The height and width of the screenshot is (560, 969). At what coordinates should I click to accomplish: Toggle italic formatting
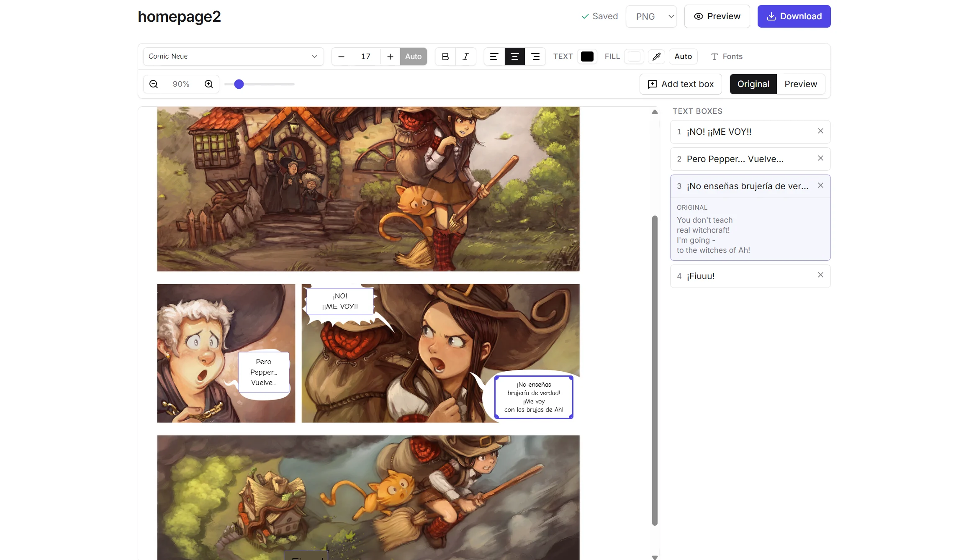pos(465,57)
